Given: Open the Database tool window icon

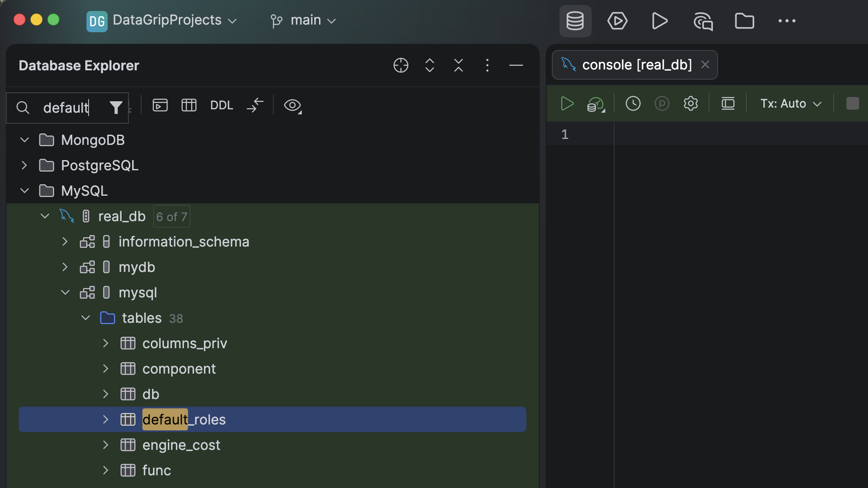Looking at the screenshot, I should pyautogui.click(x=575, y=21).
